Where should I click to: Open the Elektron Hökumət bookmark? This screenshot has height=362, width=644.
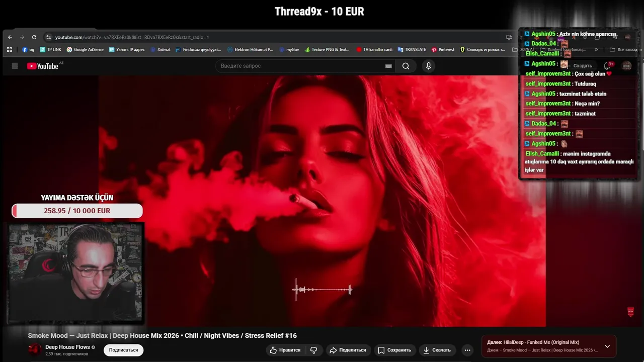(x=250, y=50)
